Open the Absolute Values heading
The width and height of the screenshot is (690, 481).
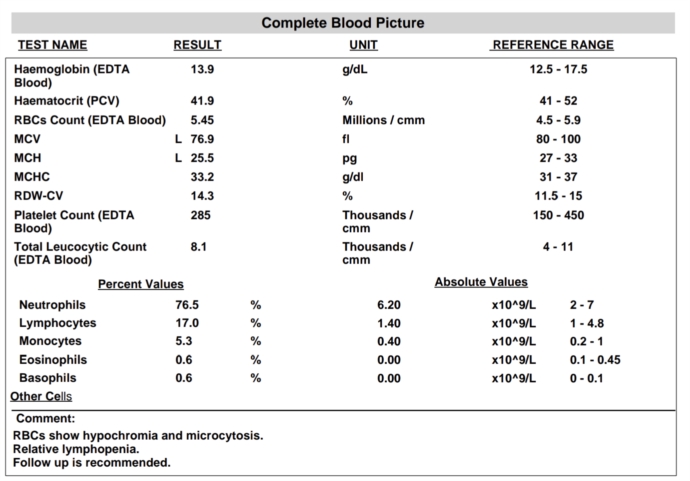click(481, 282)
